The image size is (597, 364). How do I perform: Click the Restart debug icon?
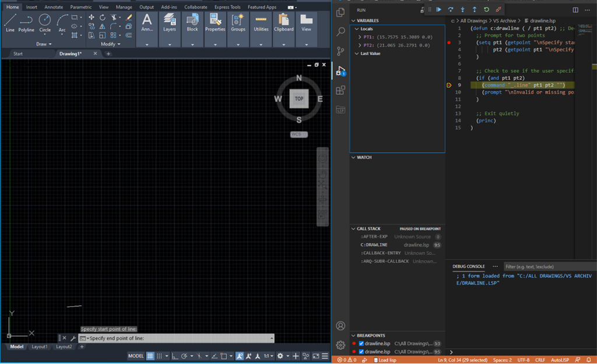[x=487, y=9]
